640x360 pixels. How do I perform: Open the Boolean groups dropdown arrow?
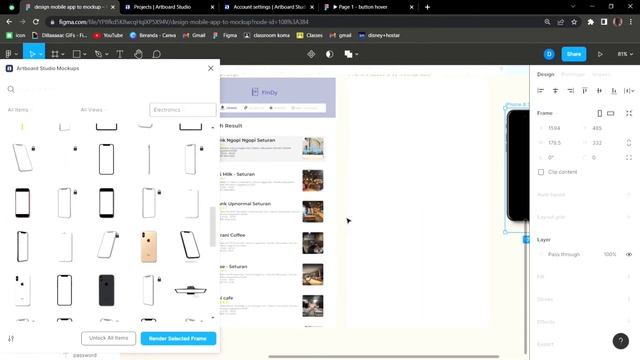[357, 54]
